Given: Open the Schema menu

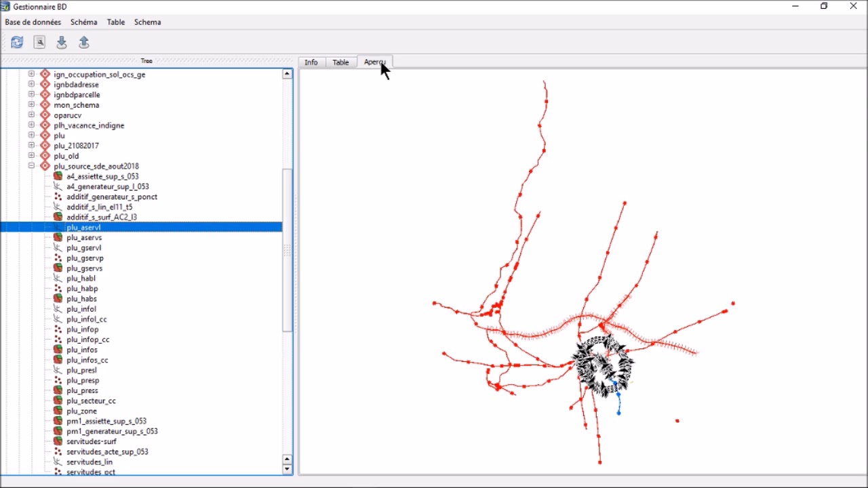Looking at the screenshot, I should 148,22.
